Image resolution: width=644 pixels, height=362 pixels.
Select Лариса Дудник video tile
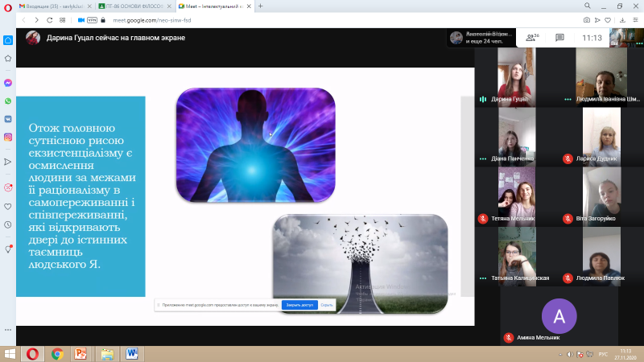point(601,137)
